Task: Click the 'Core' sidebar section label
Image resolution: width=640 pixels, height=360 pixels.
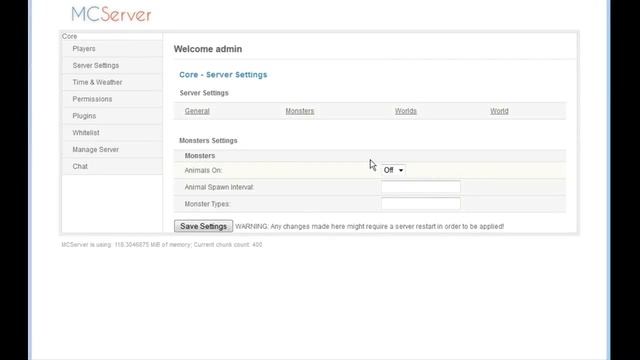Action: (x=69, y=36)
